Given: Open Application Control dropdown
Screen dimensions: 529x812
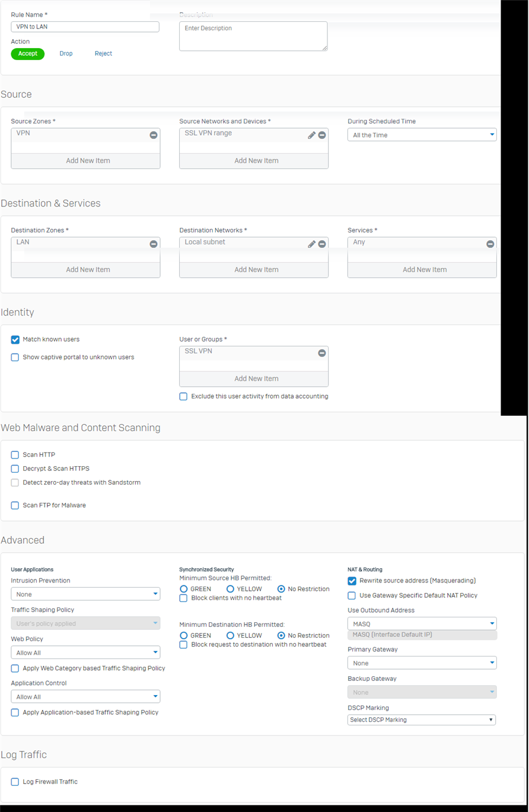Looking at the screenshot, I should [85, 697].
